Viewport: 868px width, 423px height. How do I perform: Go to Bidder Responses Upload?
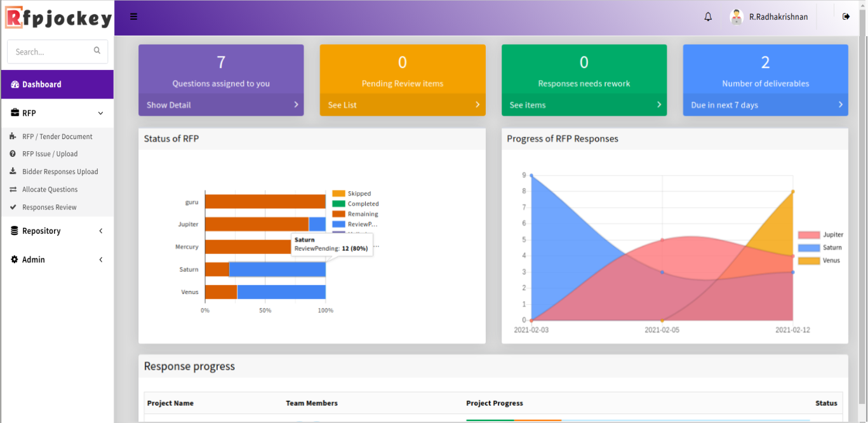click(60, 171)
